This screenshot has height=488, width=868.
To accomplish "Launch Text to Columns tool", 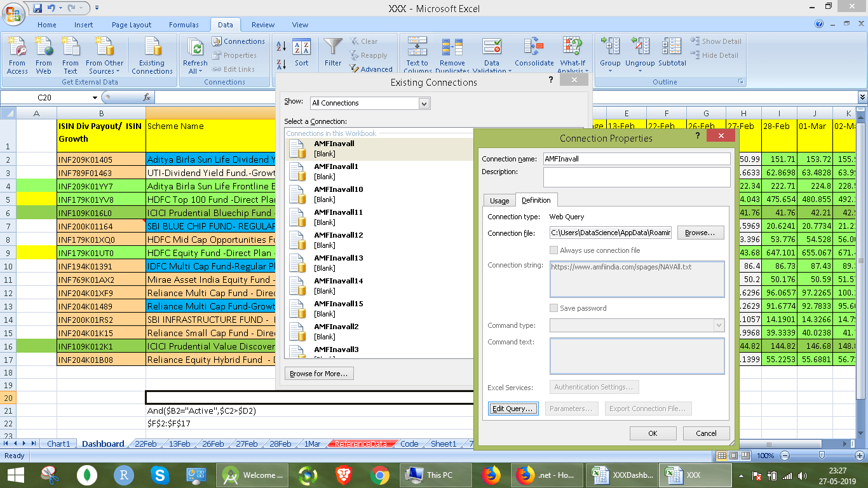I will (417, 55).
